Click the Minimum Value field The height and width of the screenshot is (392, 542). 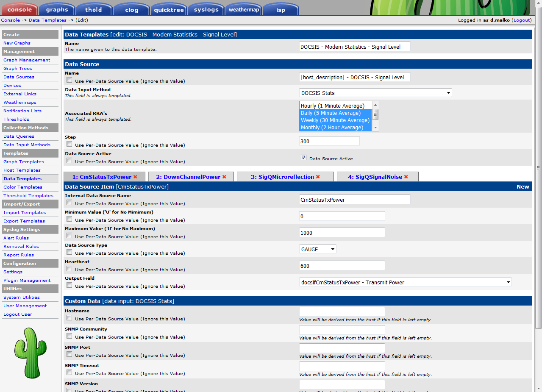(x=342, y=216)
